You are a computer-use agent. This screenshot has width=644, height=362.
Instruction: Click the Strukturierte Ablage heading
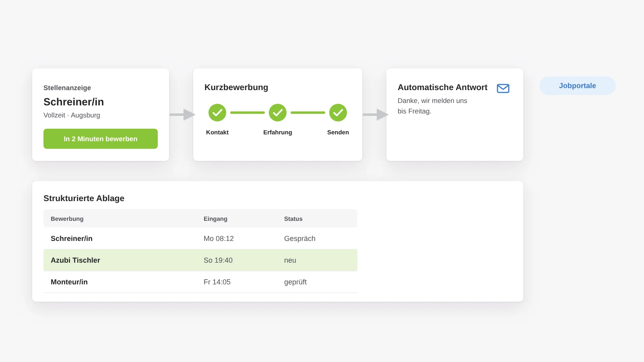pyautogui.click(x=84, y=198)
